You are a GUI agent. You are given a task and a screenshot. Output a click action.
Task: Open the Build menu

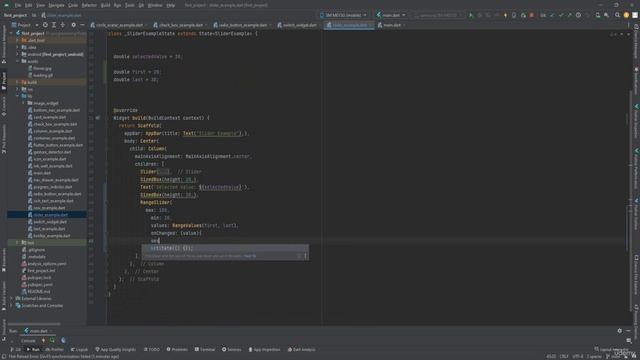point(105,5)
